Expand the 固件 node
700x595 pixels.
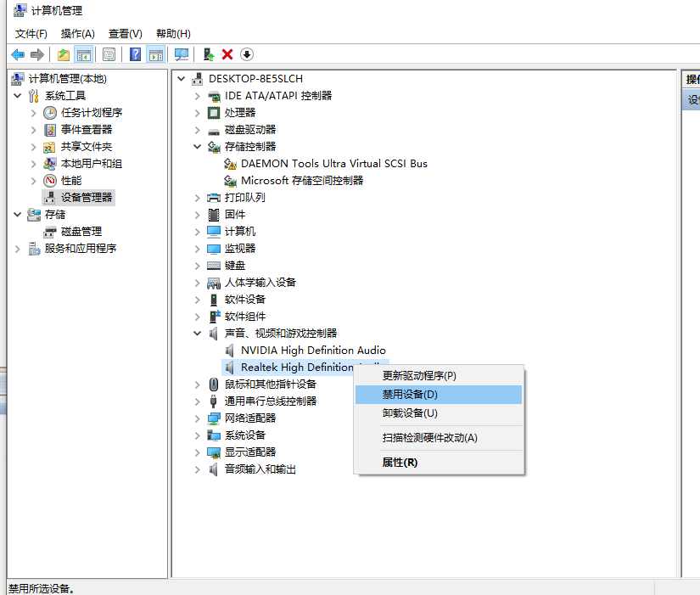tap(198, 215)
